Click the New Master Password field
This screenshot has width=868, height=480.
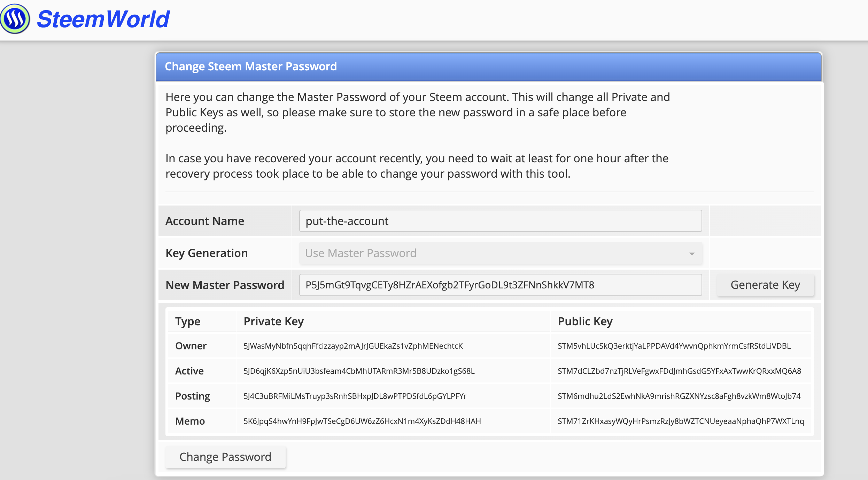click(500, 285)
